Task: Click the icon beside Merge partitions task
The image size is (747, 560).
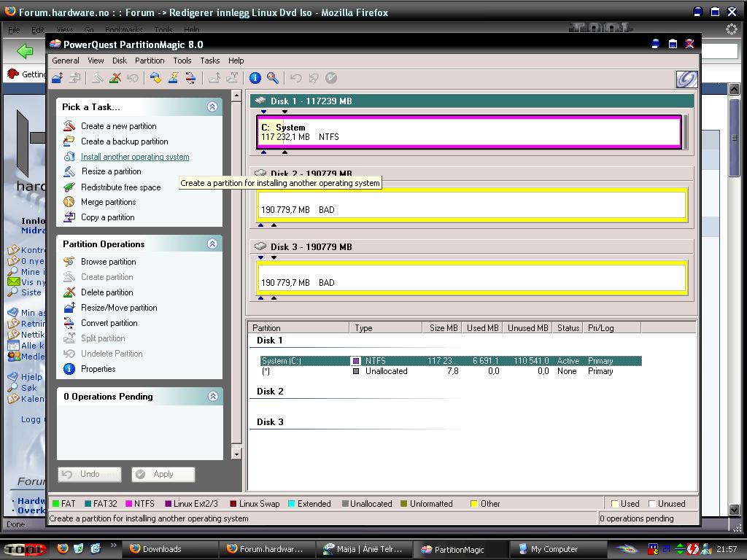Action: (x=69, y=202)
